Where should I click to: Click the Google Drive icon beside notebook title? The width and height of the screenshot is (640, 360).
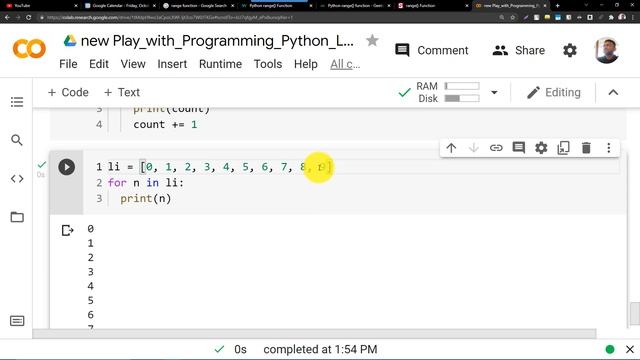pyautogui.click(x=70, y=41)
